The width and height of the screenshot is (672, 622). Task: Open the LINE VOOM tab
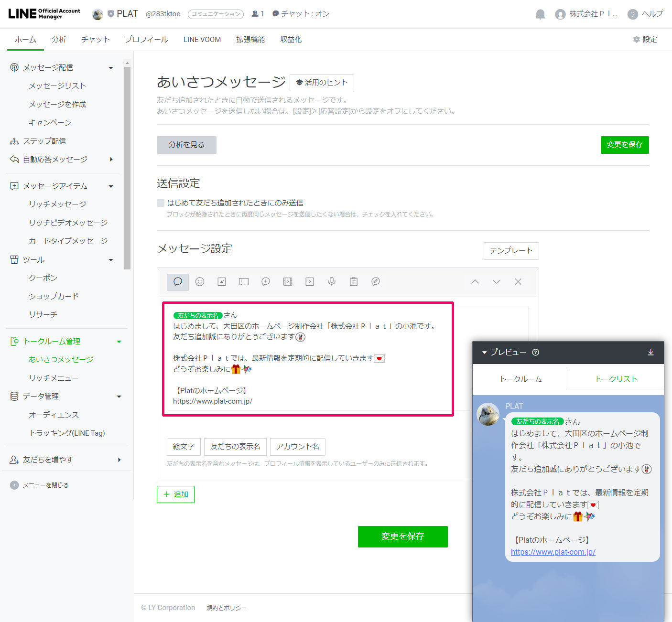click(202, 40)
